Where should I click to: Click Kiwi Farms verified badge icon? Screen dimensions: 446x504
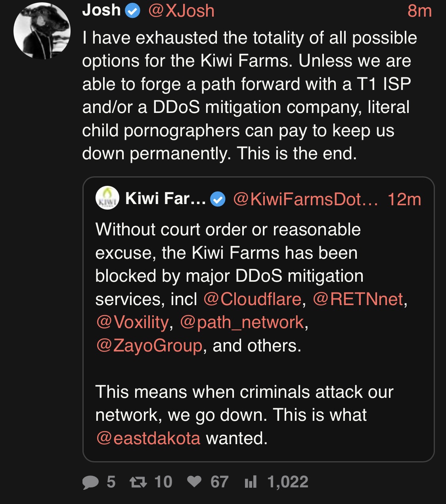(x=218, y=199)
